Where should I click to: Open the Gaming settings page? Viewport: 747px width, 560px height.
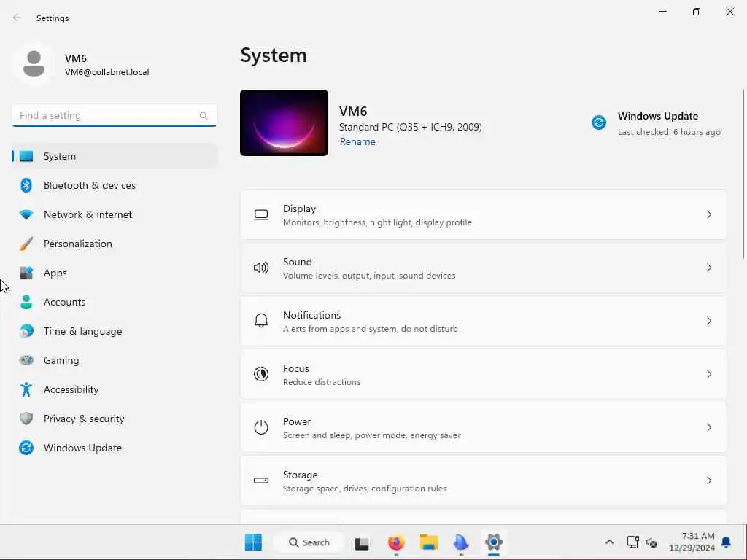(x=115, y=360)
